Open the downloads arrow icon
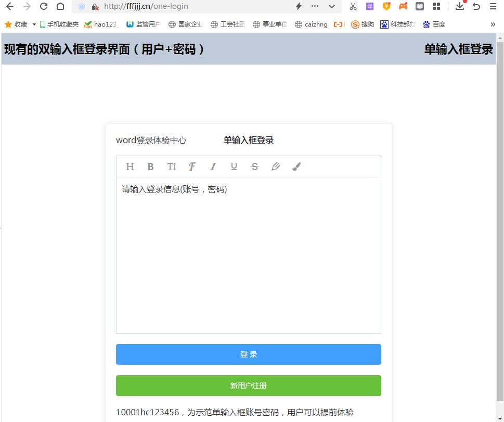 [460, 6]
